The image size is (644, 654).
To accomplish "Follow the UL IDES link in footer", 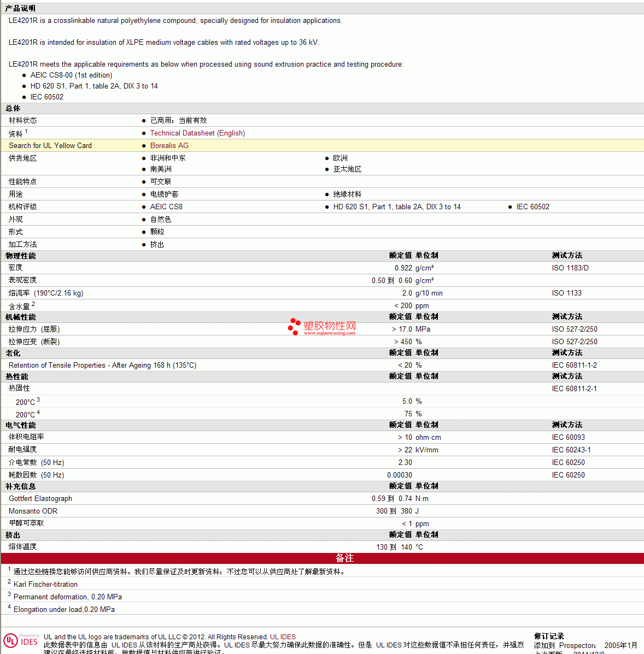I will point(283,637).
